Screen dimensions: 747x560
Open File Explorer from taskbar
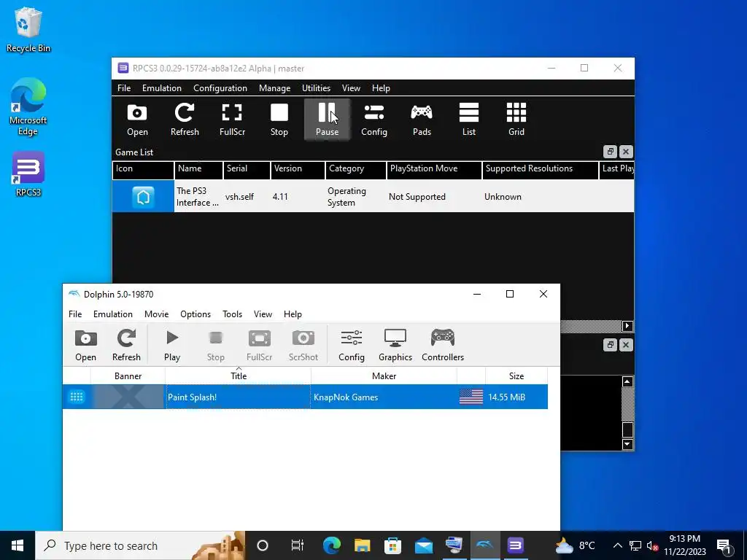[x=362, y=545]
